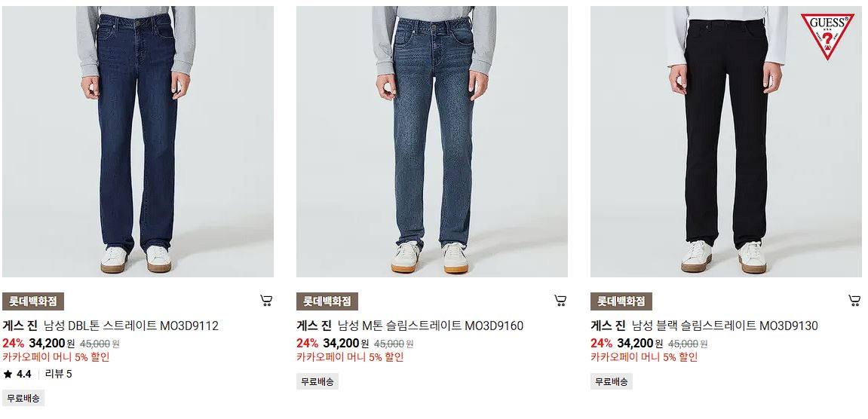
Task: Open the black jeans product image
Action: pos(725,142)
